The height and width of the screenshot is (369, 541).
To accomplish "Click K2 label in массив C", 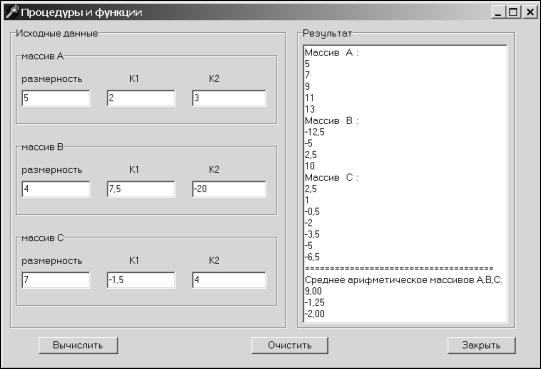I will (x=214, y=260).
